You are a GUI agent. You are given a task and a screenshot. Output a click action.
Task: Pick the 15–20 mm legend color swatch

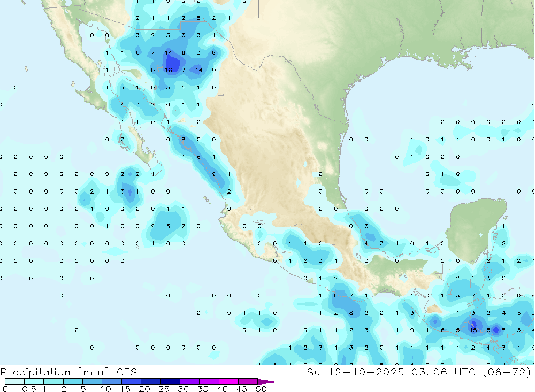(x=132, y=381)
